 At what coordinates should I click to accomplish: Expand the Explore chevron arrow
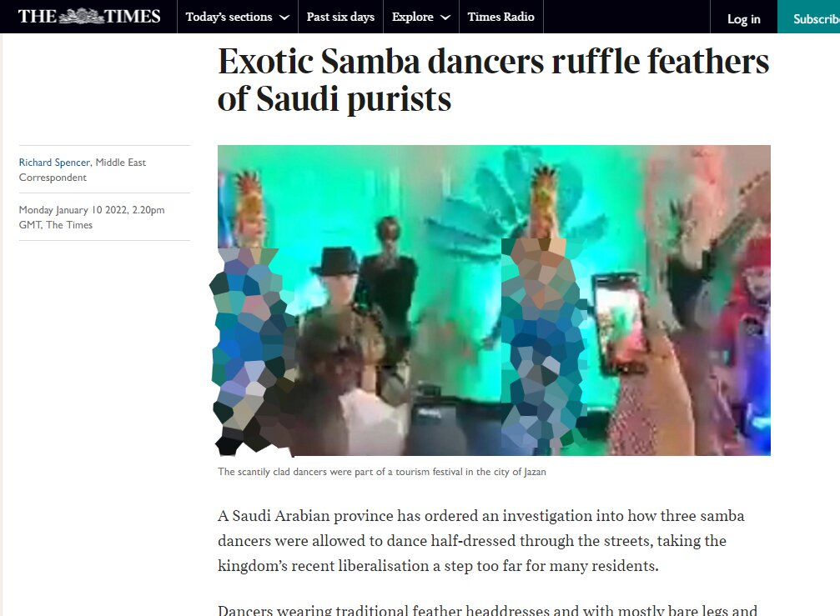click(x=445, y=18)
